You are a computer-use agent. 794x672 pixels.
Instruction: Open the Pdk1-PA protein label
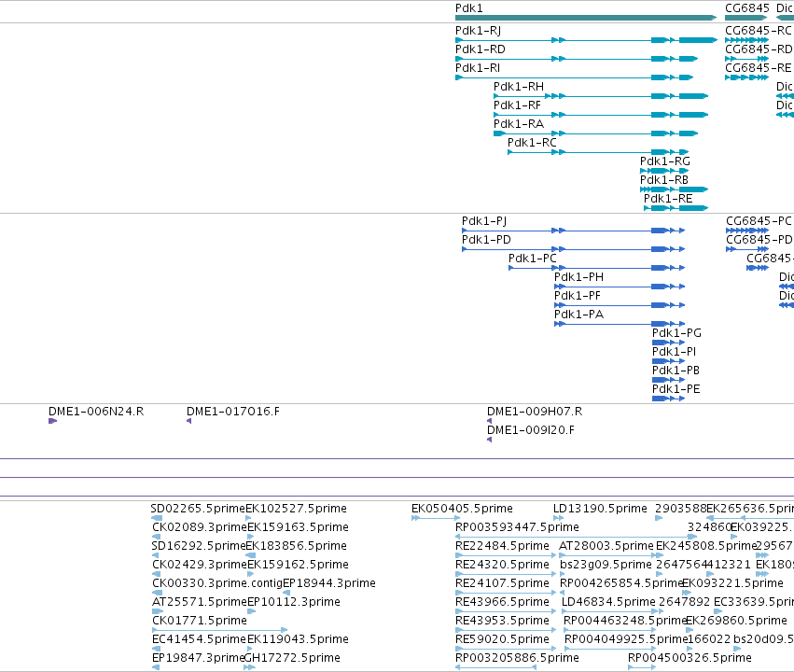(578, 315)
